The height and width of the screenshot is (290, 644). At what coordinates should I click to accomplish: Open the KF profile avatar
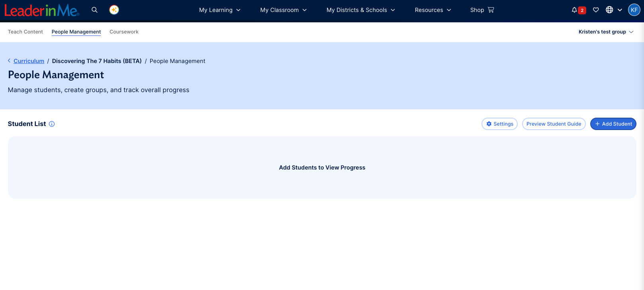pyautogui.click(x=634, y=10)
